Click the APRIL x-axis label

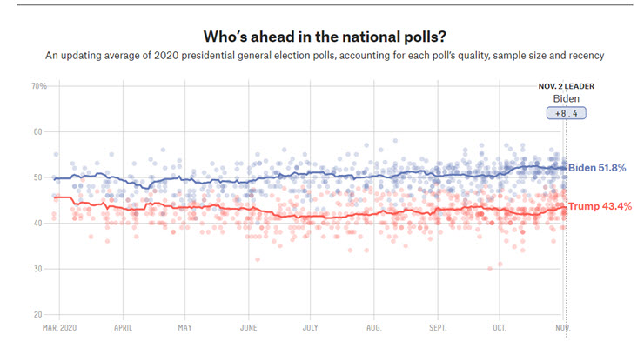pos(123,329)
